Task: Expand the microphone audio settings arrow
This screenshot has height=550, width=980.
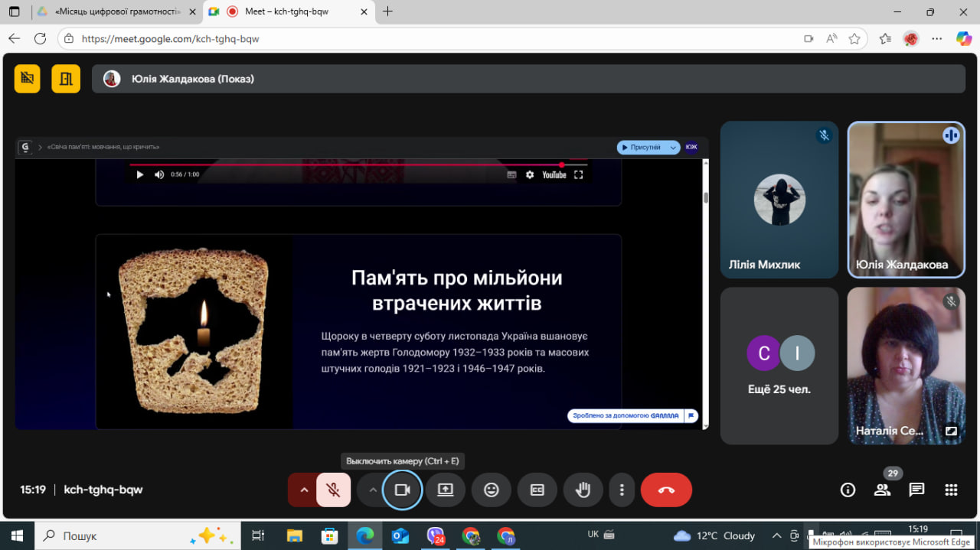Action: (304, 490)
